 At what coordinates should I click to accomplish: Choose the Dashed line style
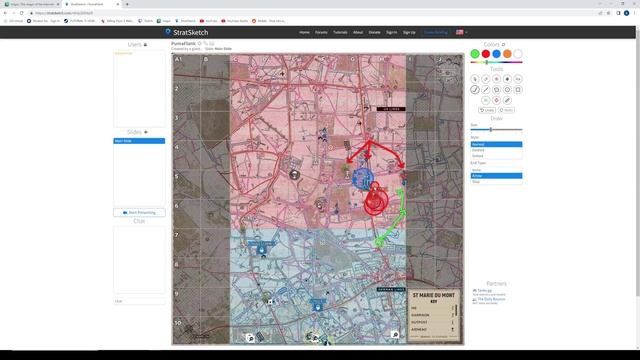pos(496,150)
